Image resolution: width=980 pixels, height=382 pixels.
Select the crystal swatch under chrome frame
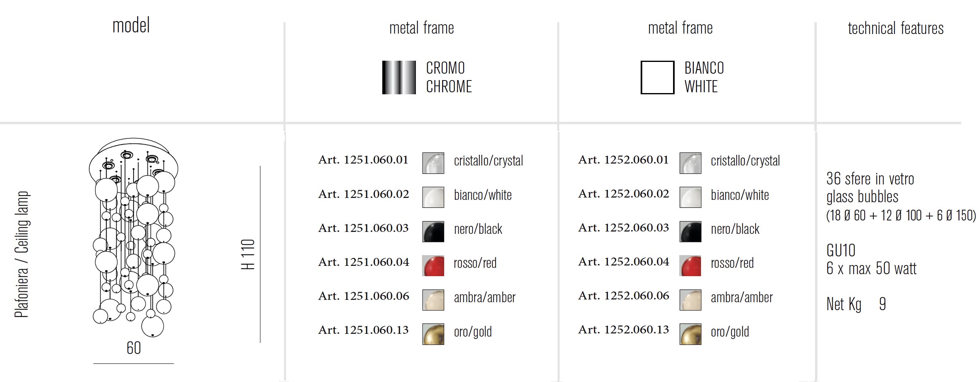(433, 163)
